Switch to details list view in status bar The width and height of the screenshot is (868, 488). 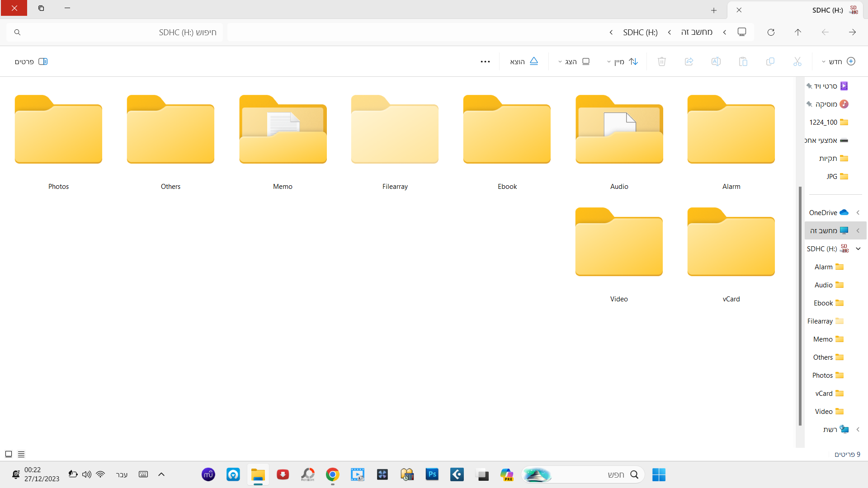[x=21, y=454]
